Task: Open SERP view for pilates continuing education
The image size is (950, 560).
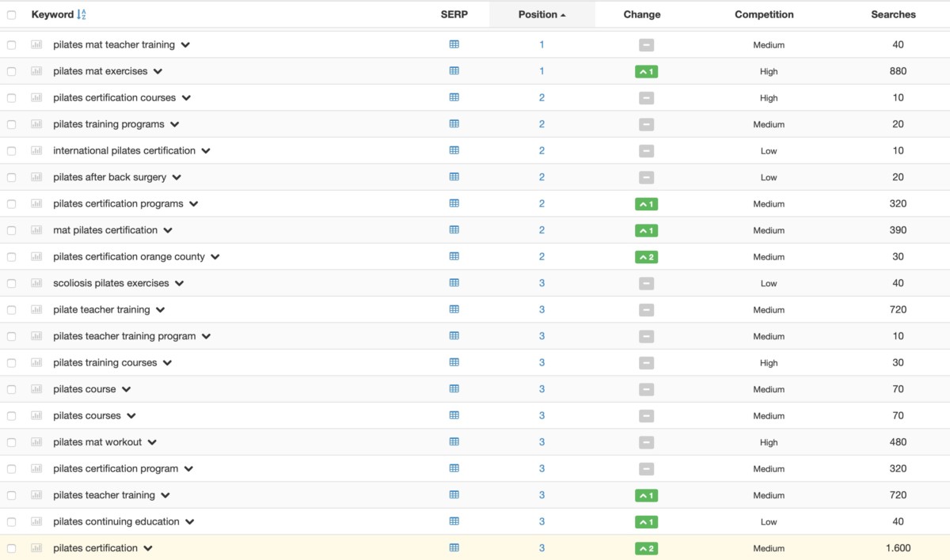Action: [454, 521]
